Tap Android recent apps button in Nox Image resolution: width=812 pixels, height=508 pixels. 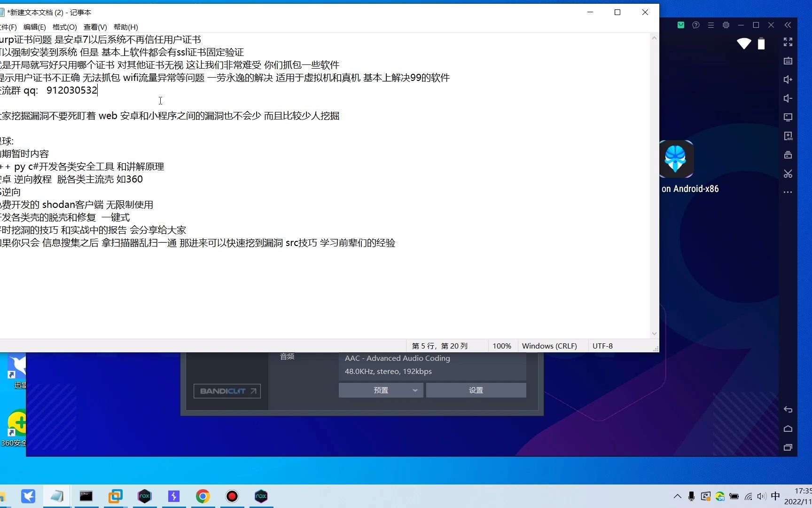click(788, 447)
